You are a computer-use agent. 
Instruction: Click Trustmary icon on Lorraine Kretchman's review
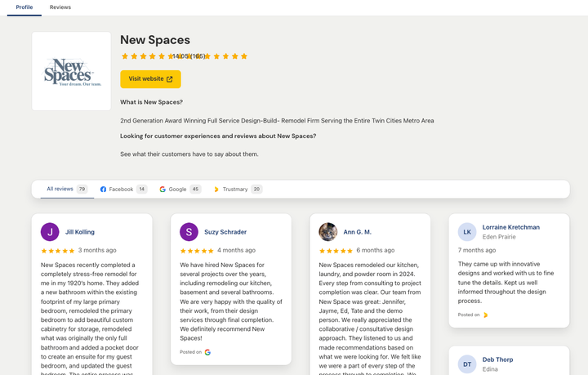click(x=486, y=315)
